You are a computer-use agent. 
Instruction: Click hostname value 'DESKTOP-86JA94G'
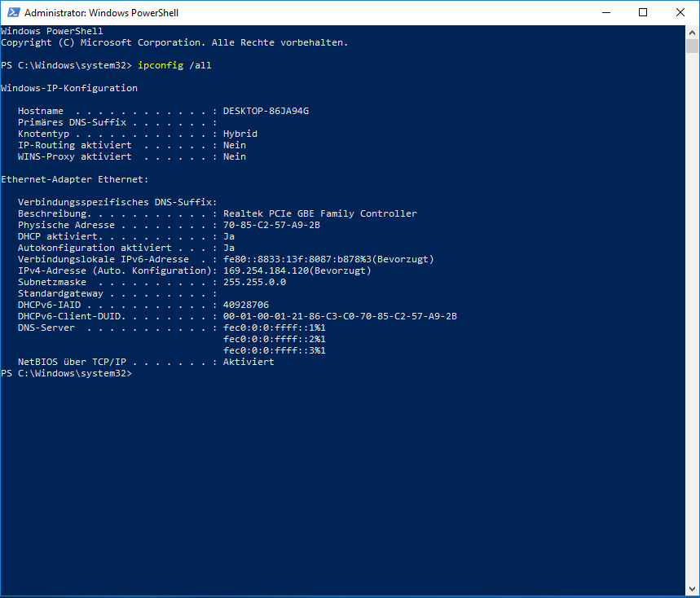pos(266,111)
